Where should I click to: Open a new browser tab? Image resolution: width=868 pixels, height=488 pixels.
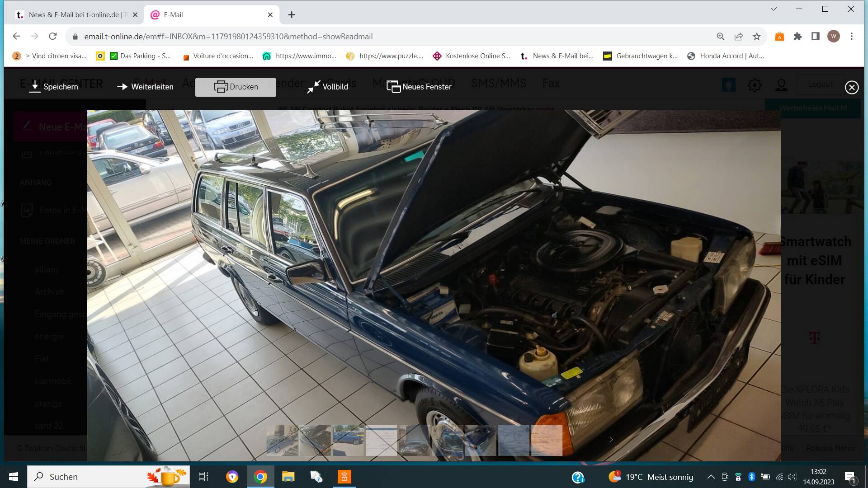click(292, 14)
